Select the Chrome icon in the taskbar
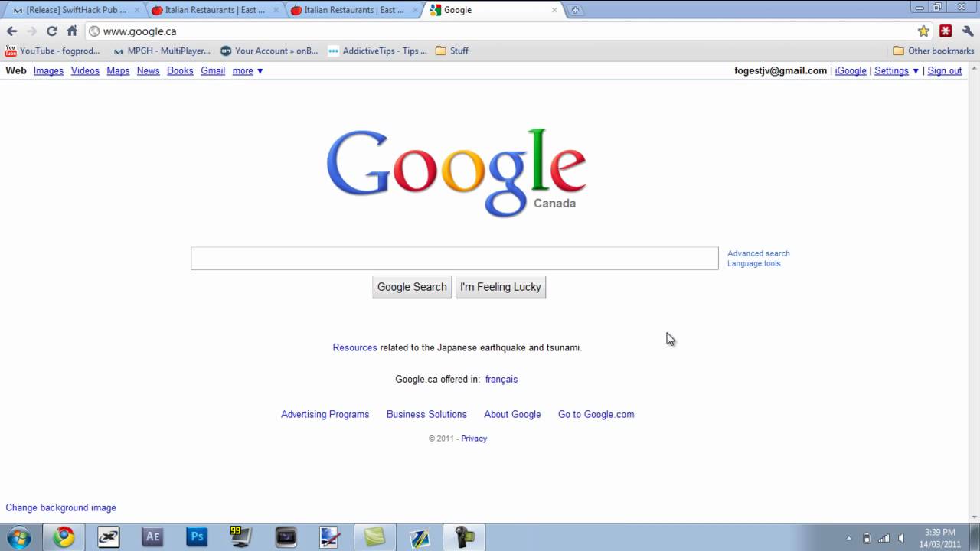The height and width of the screenshot is (551, 980). pos(64,537)
